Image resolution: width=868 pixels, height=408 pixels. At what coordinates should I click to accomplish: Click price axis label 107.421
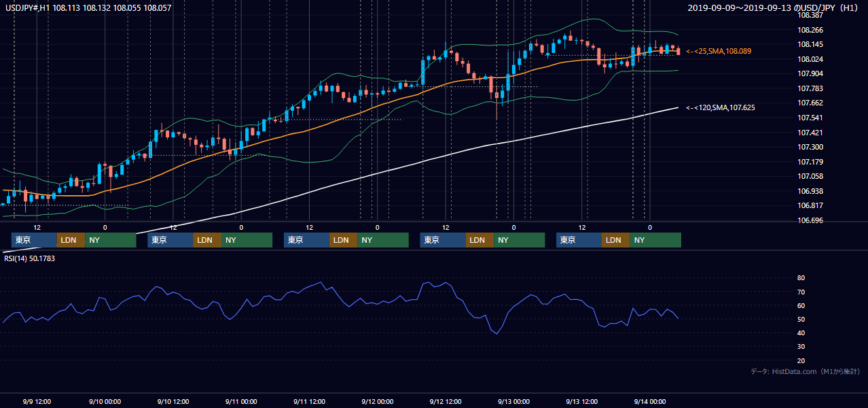pyautogui.click(x=810, y=133)
